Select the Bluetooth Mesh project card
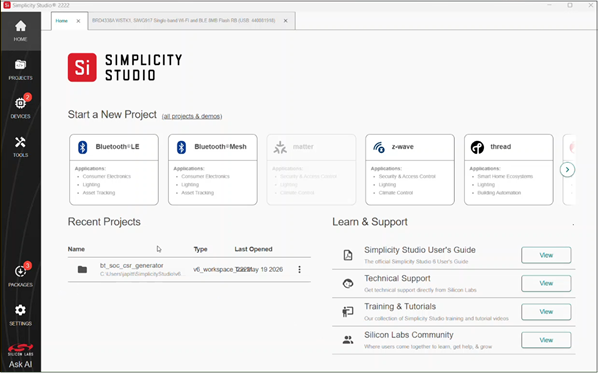Screen dimensions: 598x373 [x=212, y=170]
